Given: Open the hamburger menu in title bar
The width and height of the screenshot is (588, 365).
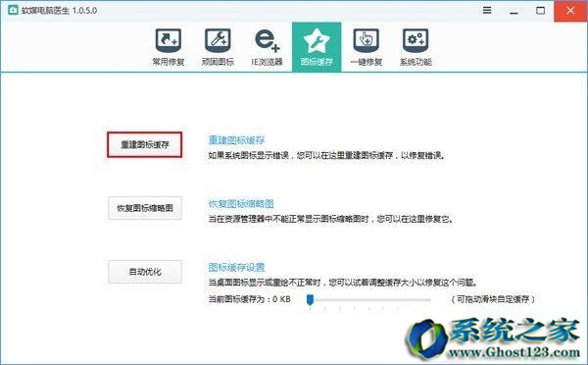Looking at the screenshot, I should click(487, 10).
